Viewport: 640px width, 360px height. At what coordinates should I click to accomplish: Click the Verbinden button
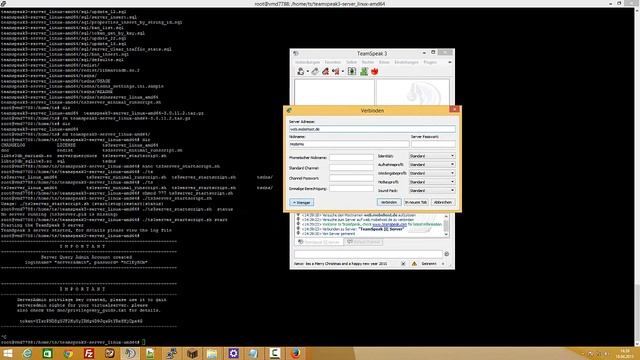point(389,202)
